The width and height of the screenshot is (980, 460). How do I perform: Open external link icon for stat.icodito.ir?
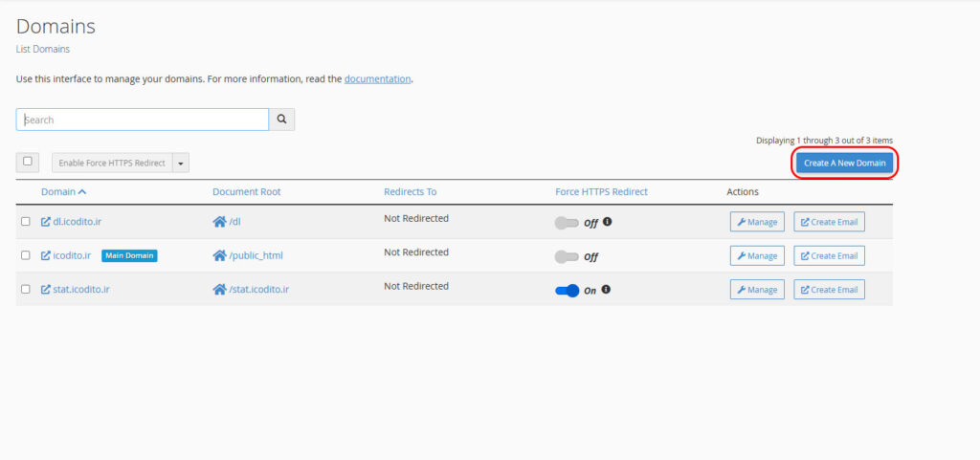point(46,289)
